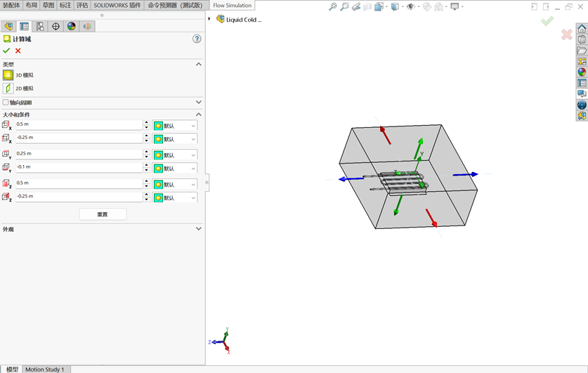Image resolution: width=588 pixels, height=373 pixels.
Task: Click Zoom to Area icon
Action: coord(344,6)
